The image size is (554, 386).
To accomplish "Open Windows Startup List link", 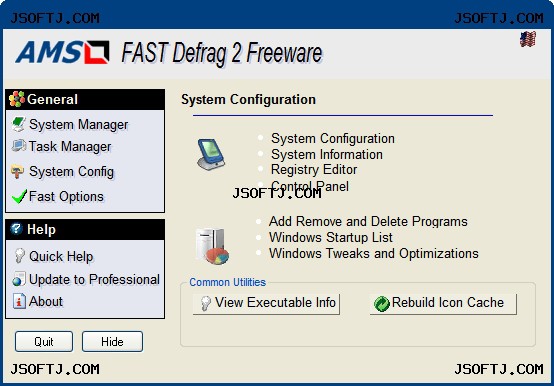I will pyautogui.click(x=331, y=237).
